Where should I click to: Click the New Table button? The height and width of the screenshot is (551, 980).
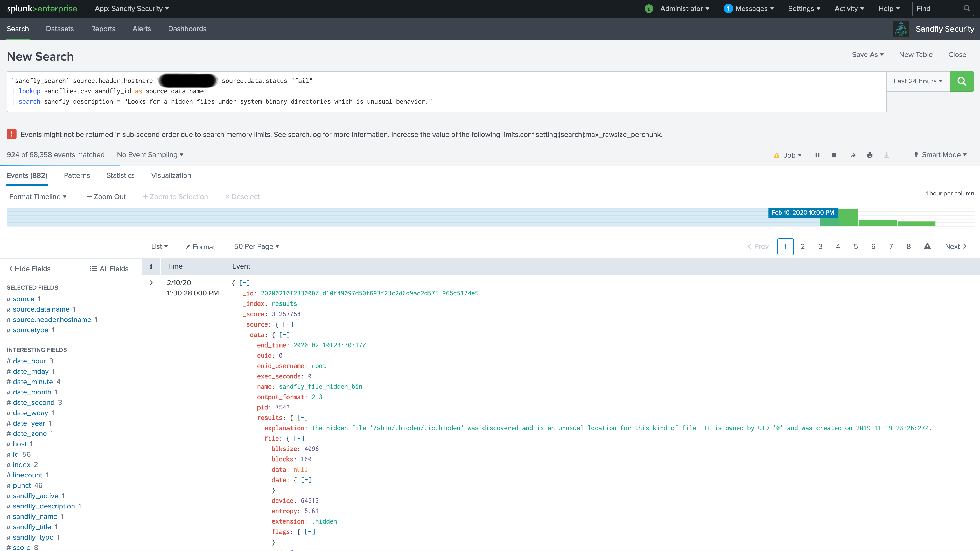coord(916,54)
